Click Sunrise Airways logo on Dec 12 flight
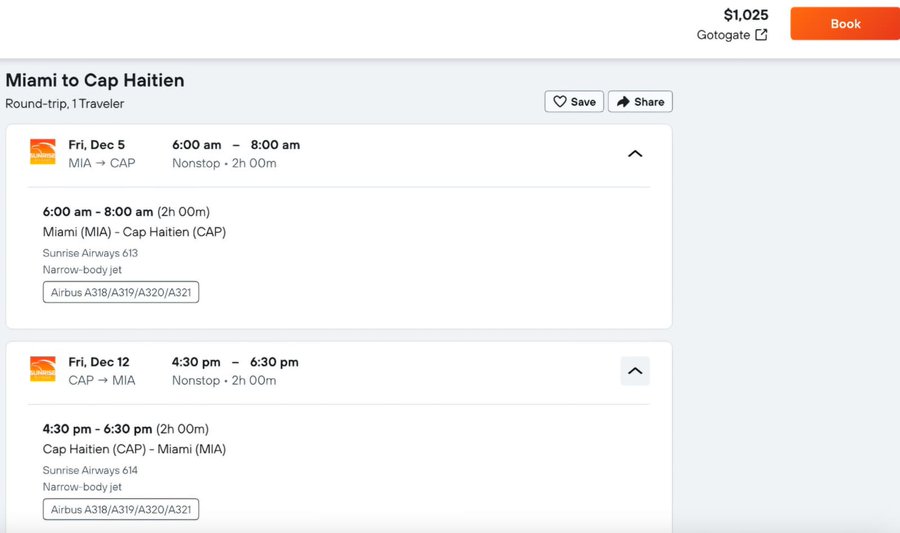Screen dimensions: 900x533 point(43,369)
